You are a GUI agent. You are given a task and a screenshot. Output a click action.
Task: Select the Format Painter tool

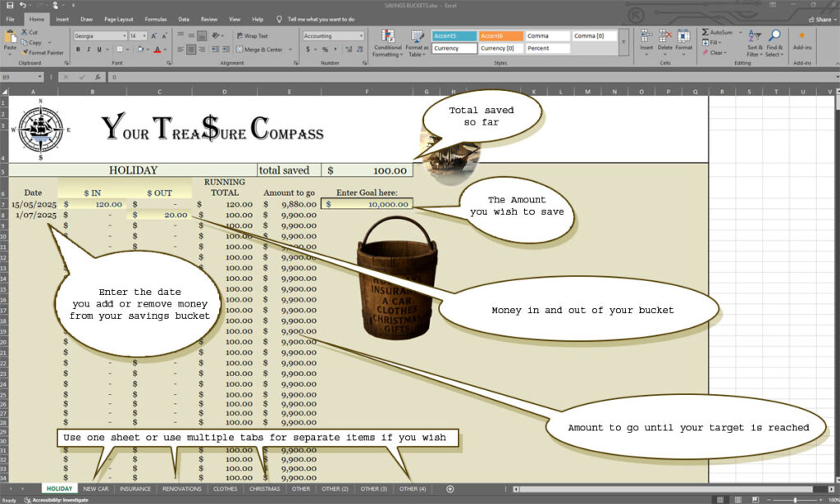pos(43,52)
